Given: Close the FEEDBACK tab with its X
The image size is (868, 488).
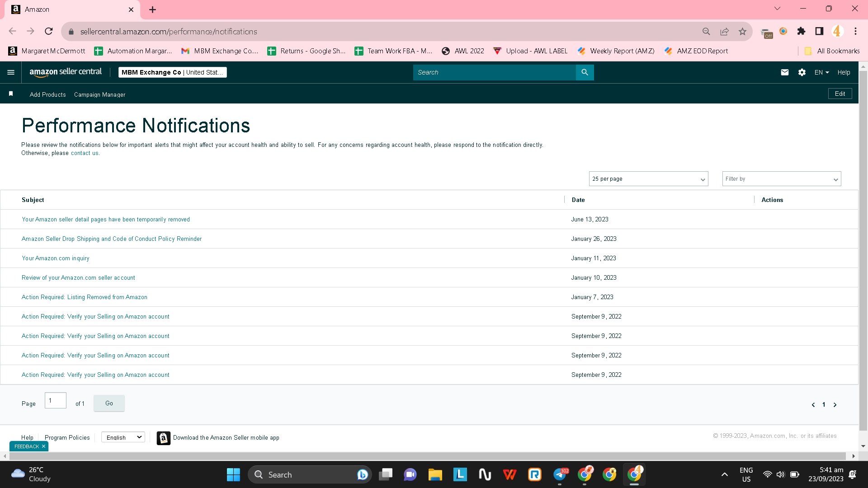Looking at the screenshot, I should (x=43, y=446).
